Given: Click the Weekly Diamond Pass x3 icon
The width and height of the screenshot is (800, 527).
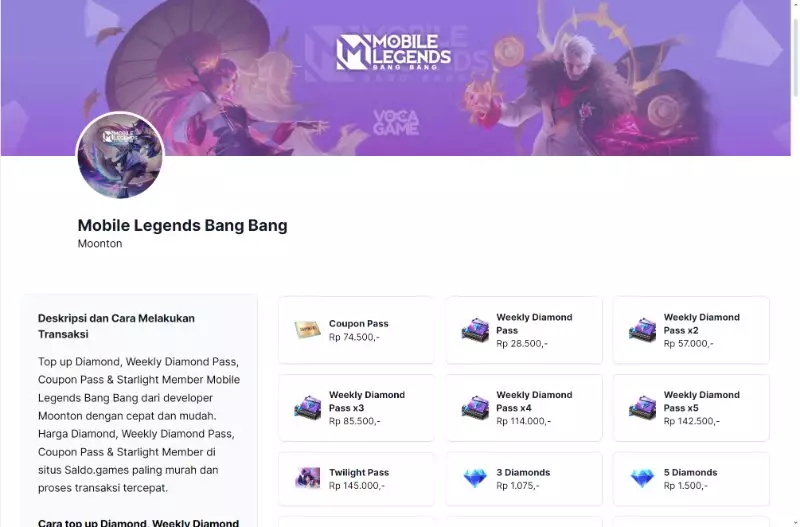Looking at the screenshot, I should tap(307, 408).
